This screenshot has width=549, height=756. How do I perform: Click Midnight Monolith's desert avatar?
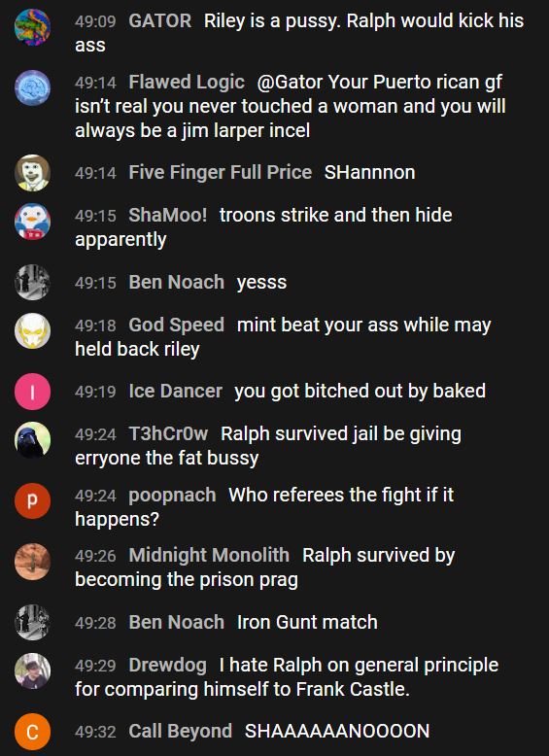pyautogui.click(x=32, y=562)
